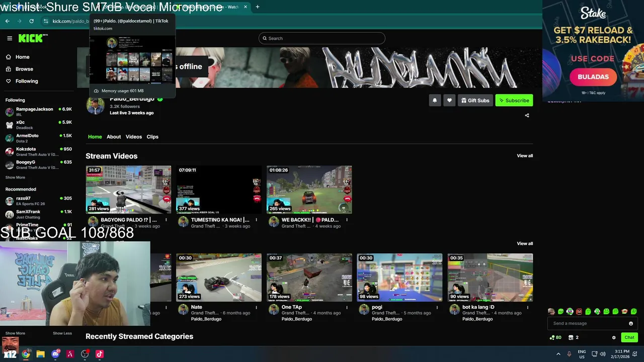Open Google Chrome from the taskbar
The image size is (644, 362).
[x=26, y=354]
